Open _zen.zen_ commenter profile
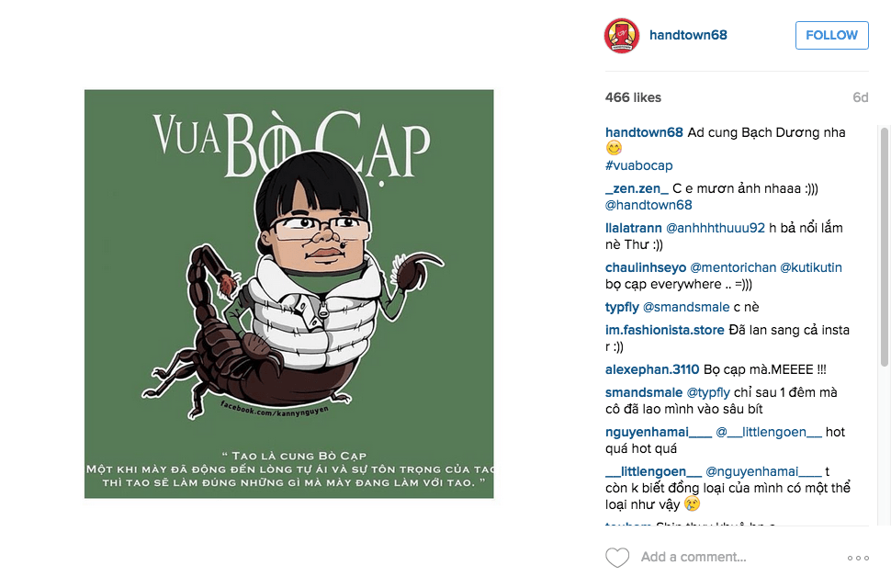Image resolution: width=891 pixels, height=588 pixels. tap(637, 188)
